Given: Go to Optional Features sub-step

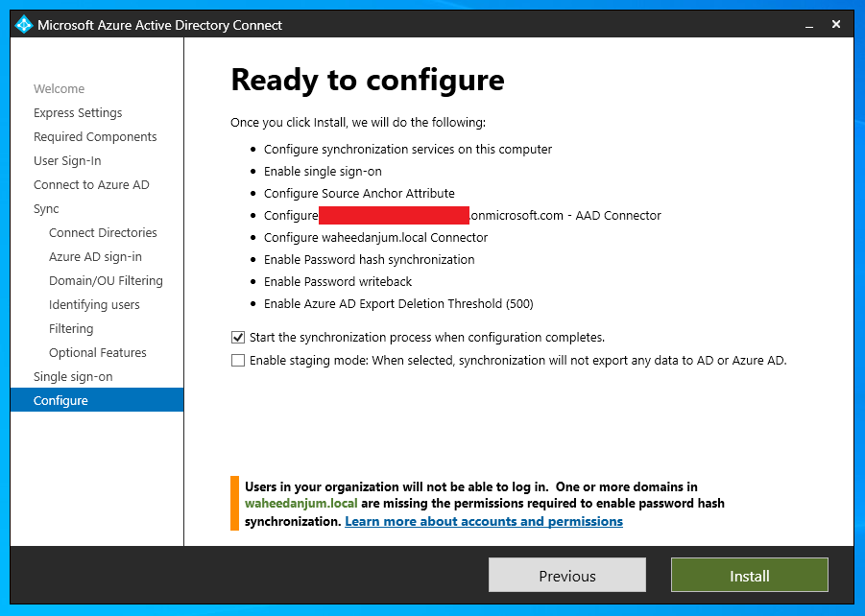Looking at the screenshot, I should coord(98,353).
